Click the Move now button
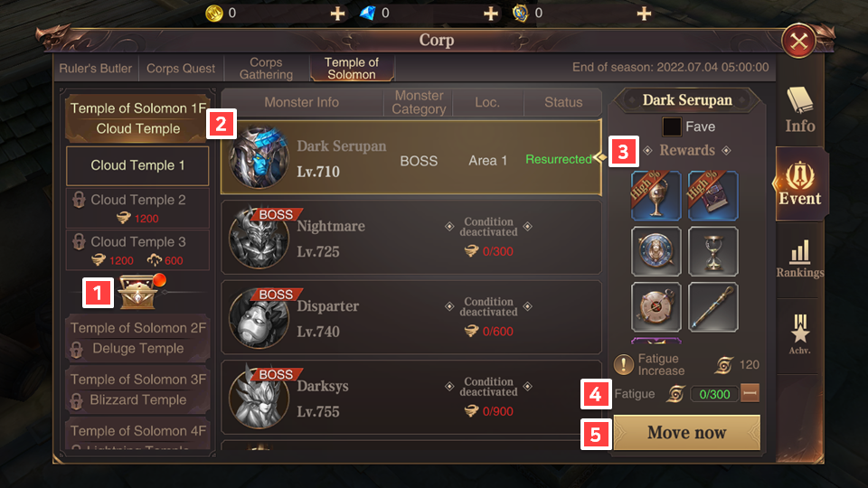Viewport: 868px width, 488px height. point(687,433)
